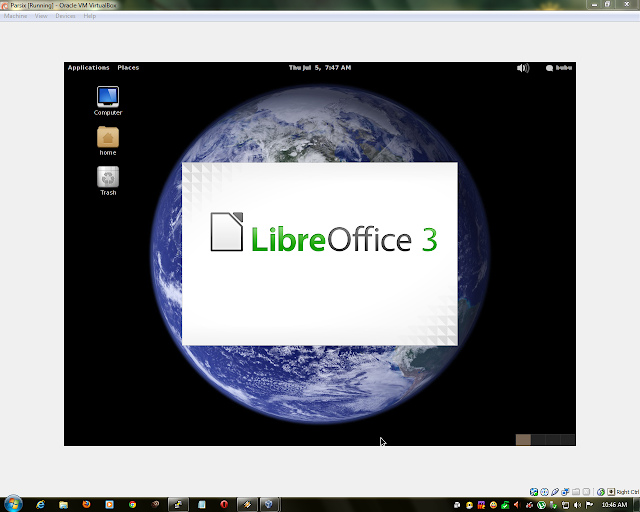The height and width of the screenshot is (512, 640).
Task: Switch to first workspace in workspace switcher
Action: pyautogui.click(x=523, y=439)
